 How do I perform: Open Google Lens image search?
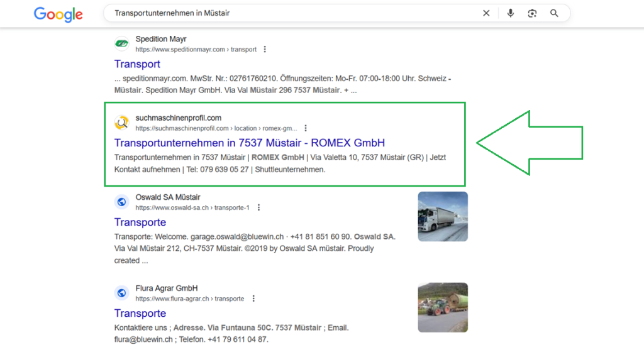pyautogui.click(x=532, y=13)
